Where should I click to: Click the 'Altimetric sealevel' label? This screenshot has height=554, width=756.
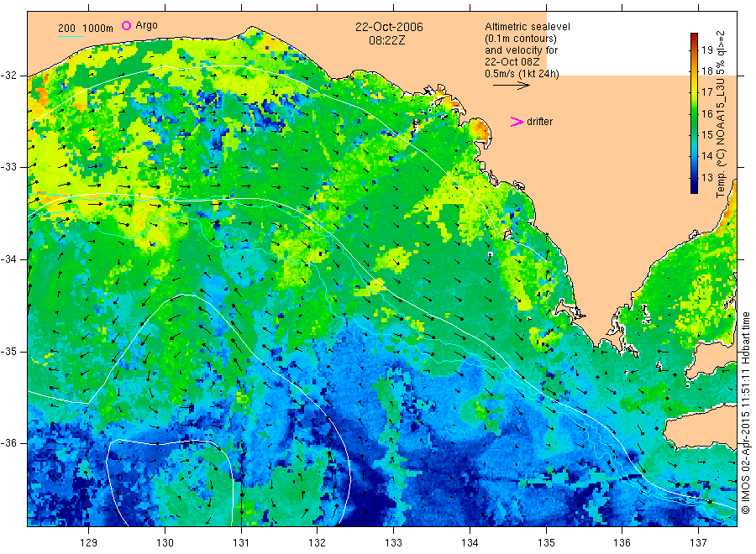(x=528, y=27)
